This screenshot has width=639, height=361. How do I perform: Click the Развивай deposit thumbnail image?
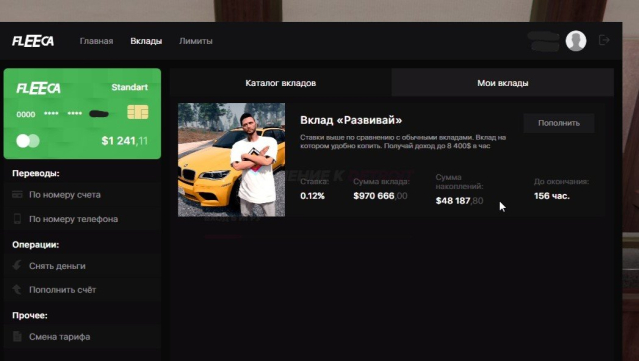[231, 160]
